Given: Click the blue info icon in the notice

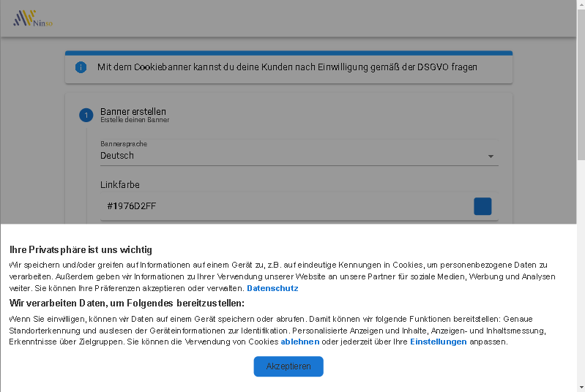Looking at the screenshot, I should click(81, 67).
